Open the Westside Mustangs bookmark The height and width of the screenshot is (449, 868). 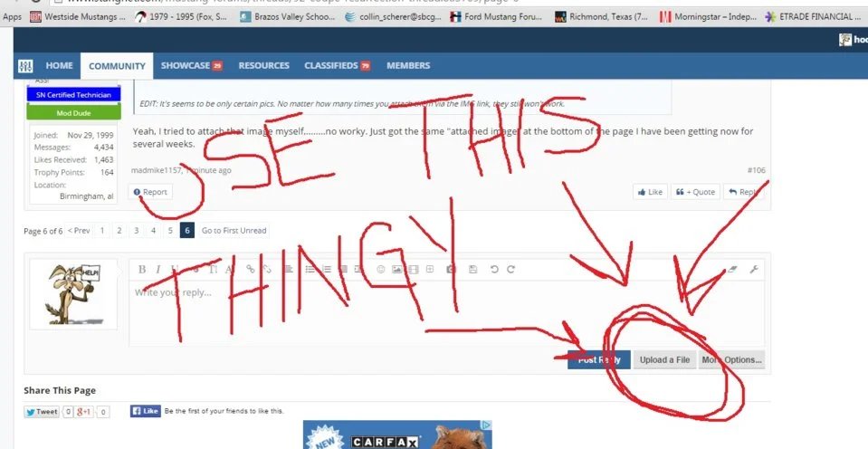click(78, 16)
